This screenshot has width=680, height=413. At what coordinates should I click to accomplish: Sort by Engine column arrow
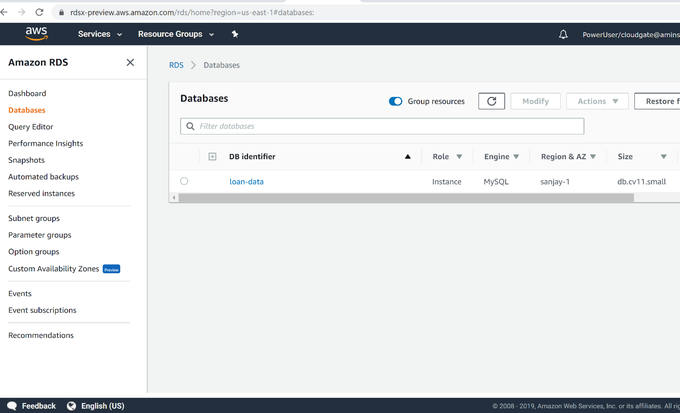(x=516, y=157)
